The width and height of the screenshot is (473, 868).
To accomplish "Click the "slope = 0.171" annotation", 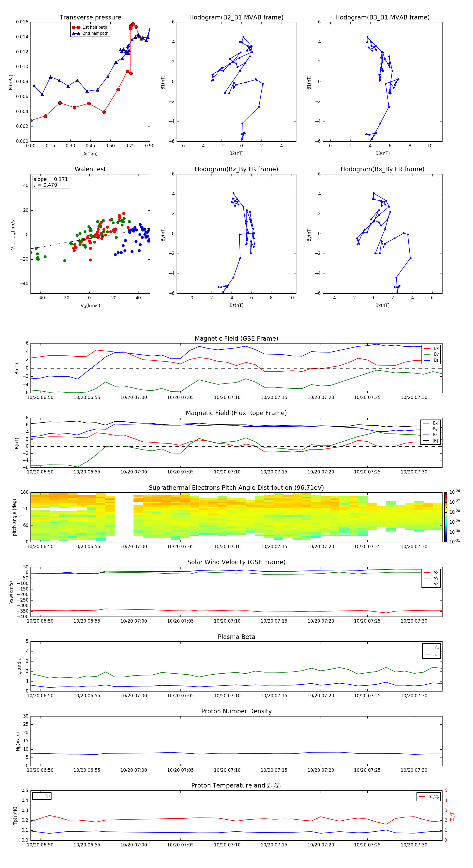I will pos(50,179).
